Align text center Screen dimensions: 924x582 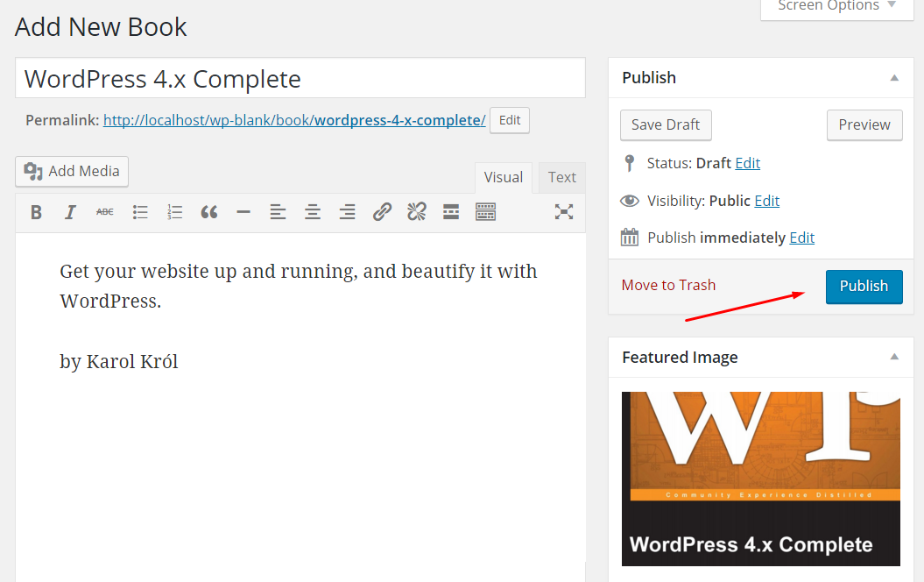313,212
